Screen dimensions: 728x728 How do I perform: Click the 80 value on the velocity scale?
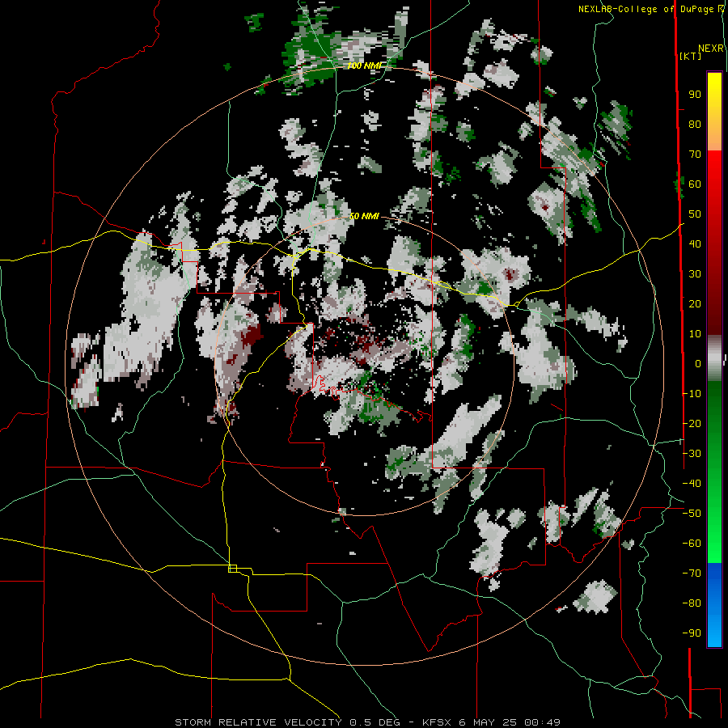click(695, 125)
